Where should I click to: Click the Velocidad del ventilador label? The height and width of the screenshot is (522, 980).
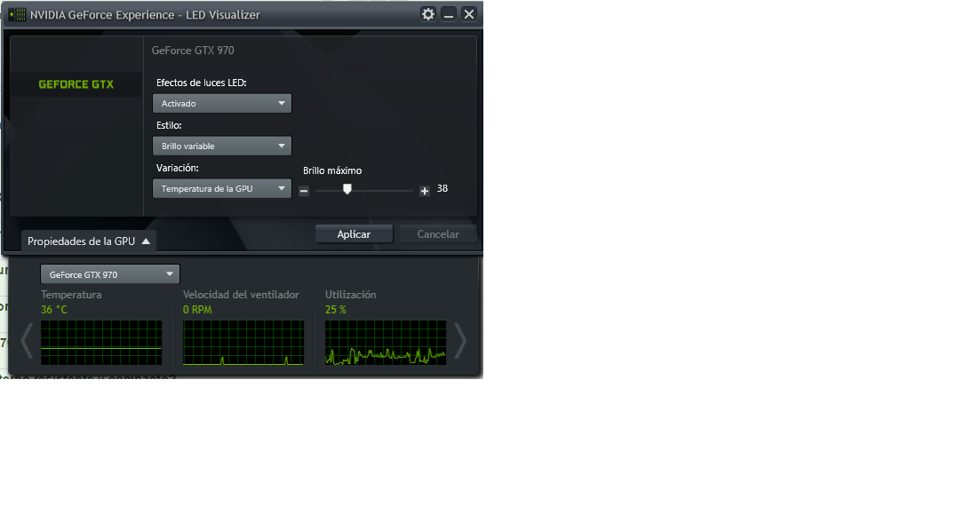tap(242, 295)
